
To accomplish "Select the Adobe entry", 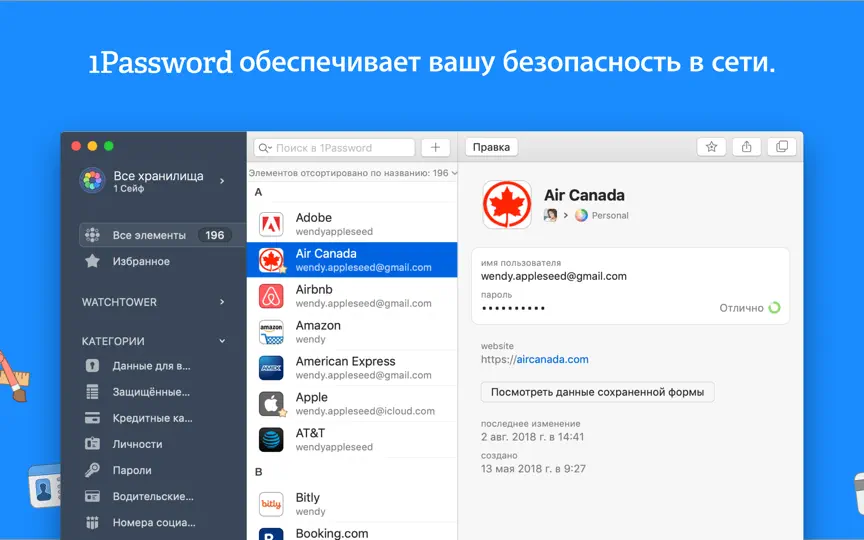I will (x=352, y=224).
